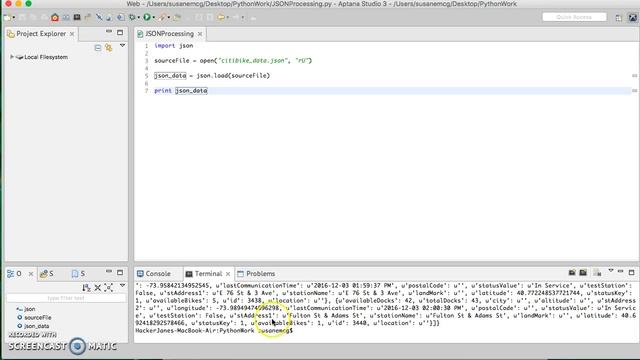Maximize the Outline panel
This screenshot has width=640, height=360.
coord(120,272)
